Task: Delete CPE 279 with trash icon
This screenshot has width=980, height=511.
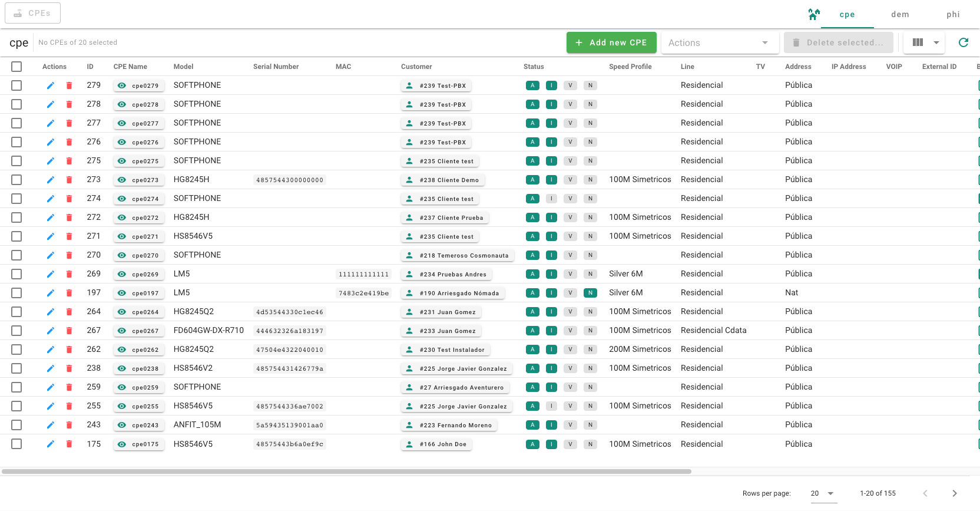Action: click(x=69, y=85)
